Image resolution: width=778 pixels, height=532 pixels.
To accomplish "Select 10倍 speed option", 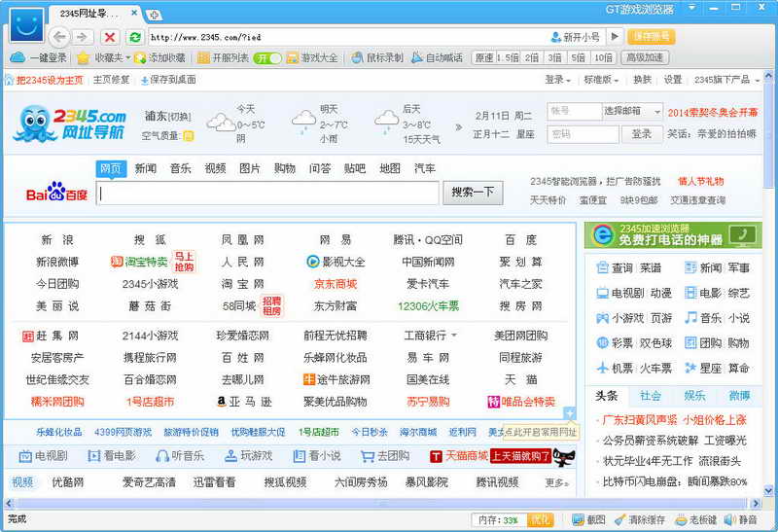I will 603,58.
